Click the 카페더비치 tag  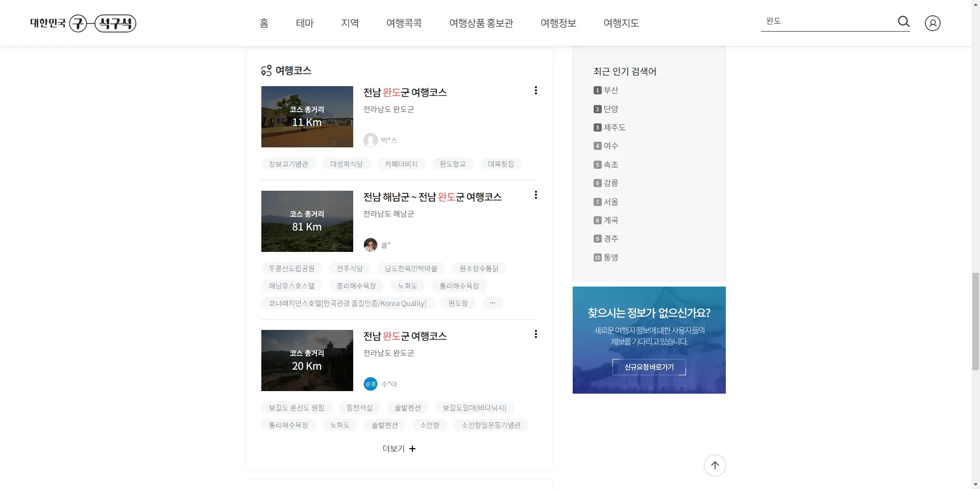(401, 164)
